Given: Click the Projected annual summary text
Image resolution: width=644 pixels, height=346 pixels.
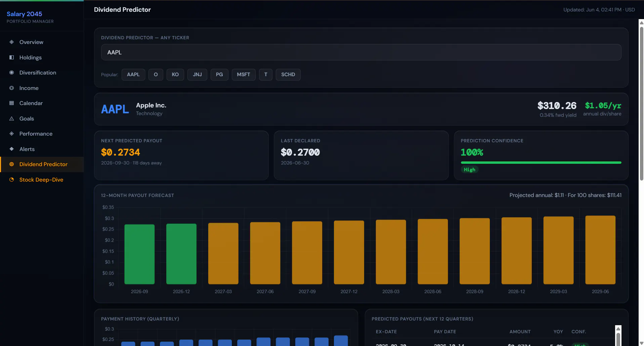Looking at the screenshot, I should (565, 195).
